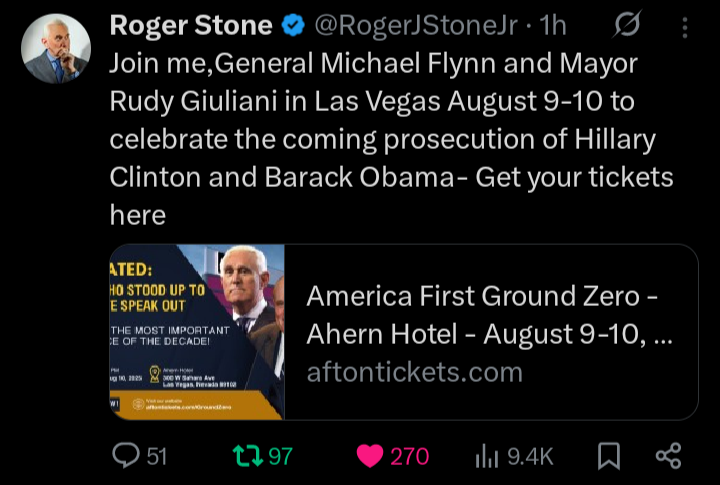Open the view analytics bar-chart icon

tap(486, 456)
